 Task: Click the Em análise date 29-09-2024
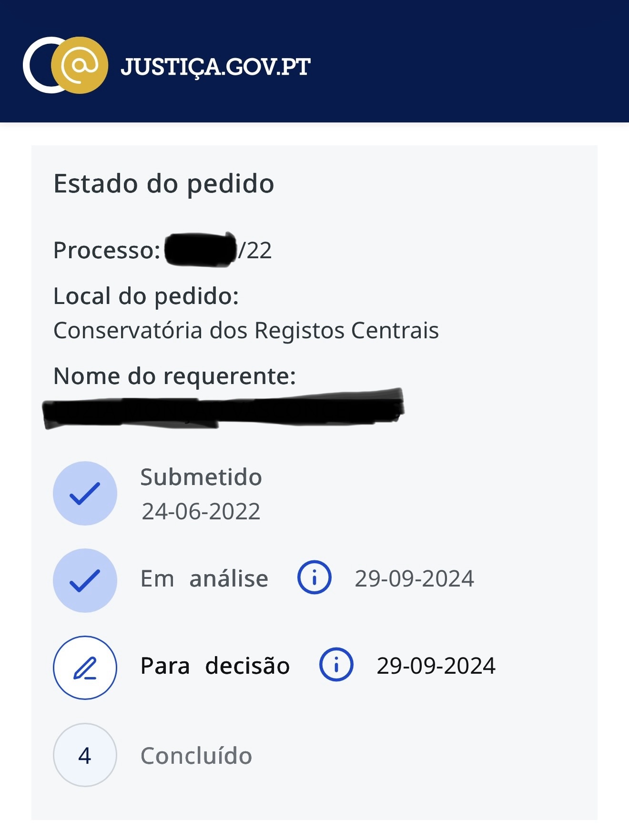click(x=414, y=579)
